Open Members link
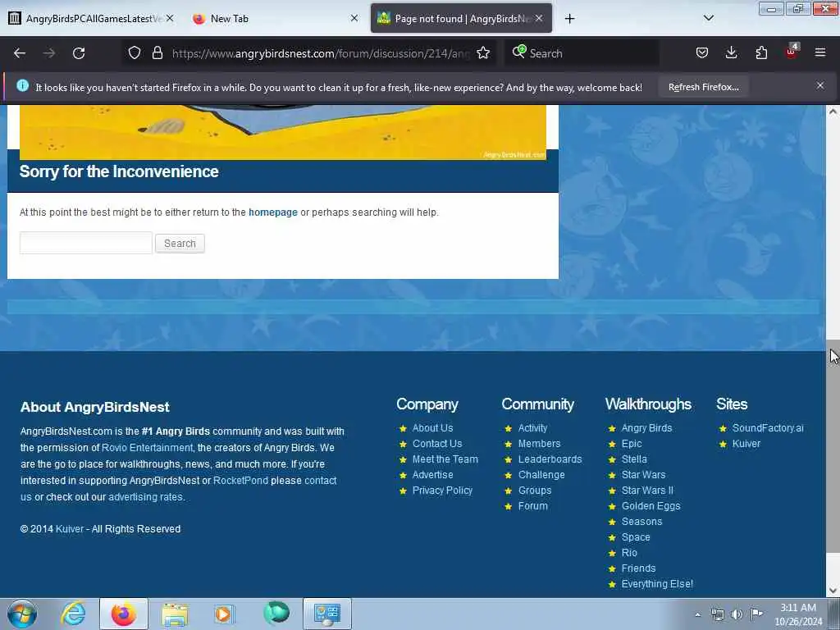Screen dimensions: 840x630 coord(539,444)
